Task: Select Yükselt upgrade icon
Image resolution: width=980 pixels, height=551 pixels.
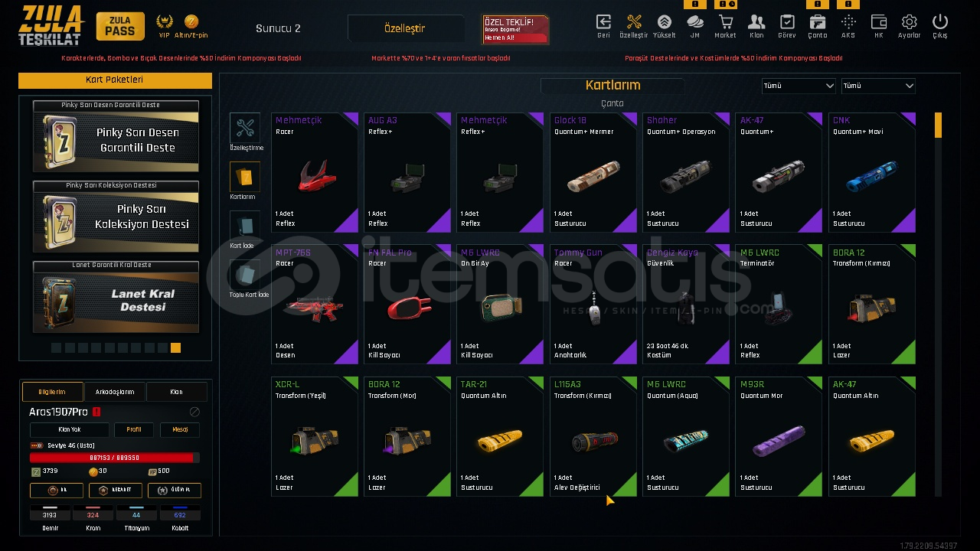Action: (665, 22)
